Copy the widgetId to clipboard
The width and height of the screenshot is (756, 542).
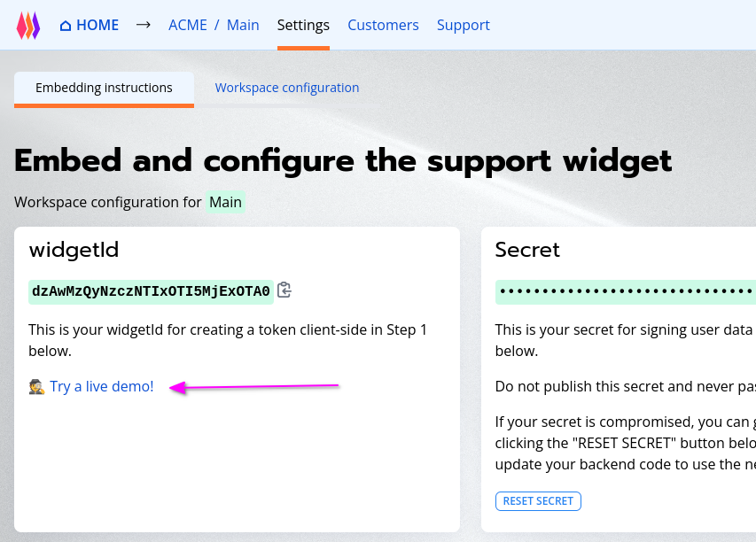tap(284, 290)
